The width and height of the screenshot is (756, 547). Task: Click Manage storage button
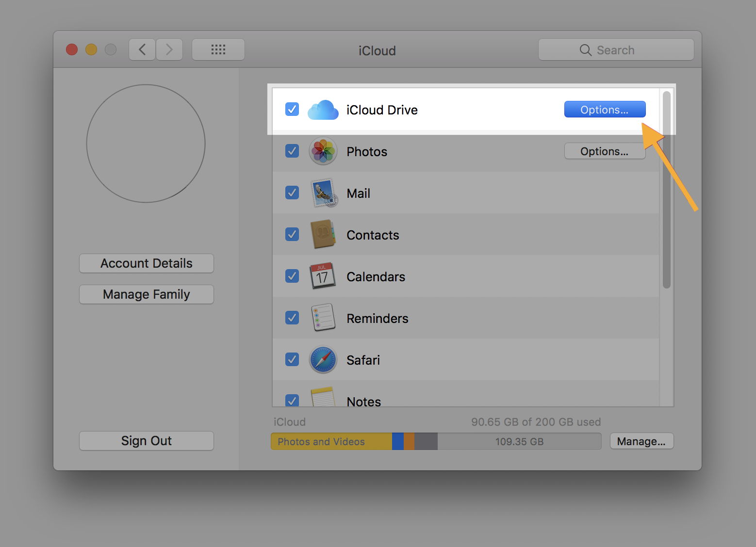coord(641,441)
